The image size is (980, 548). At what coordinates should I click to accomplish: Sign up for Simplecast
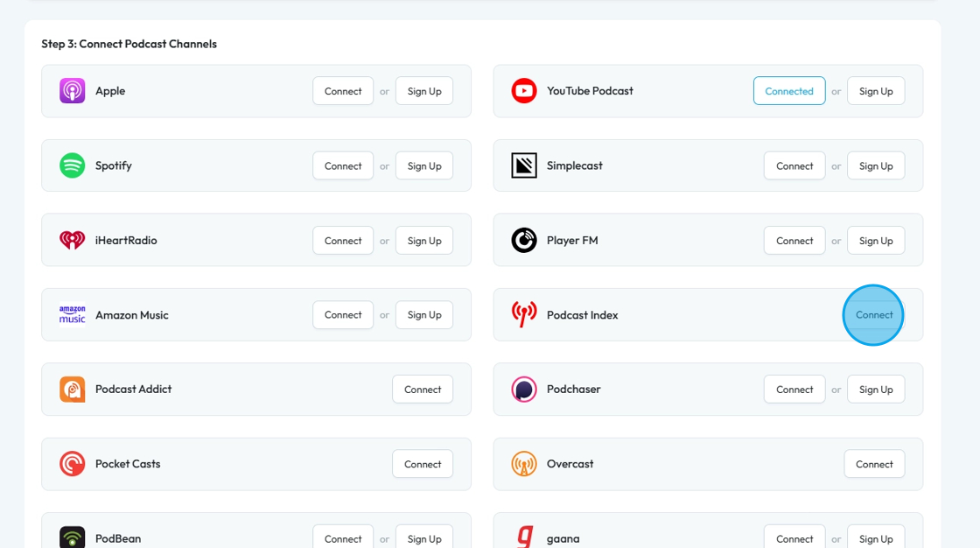click(876, 165)
